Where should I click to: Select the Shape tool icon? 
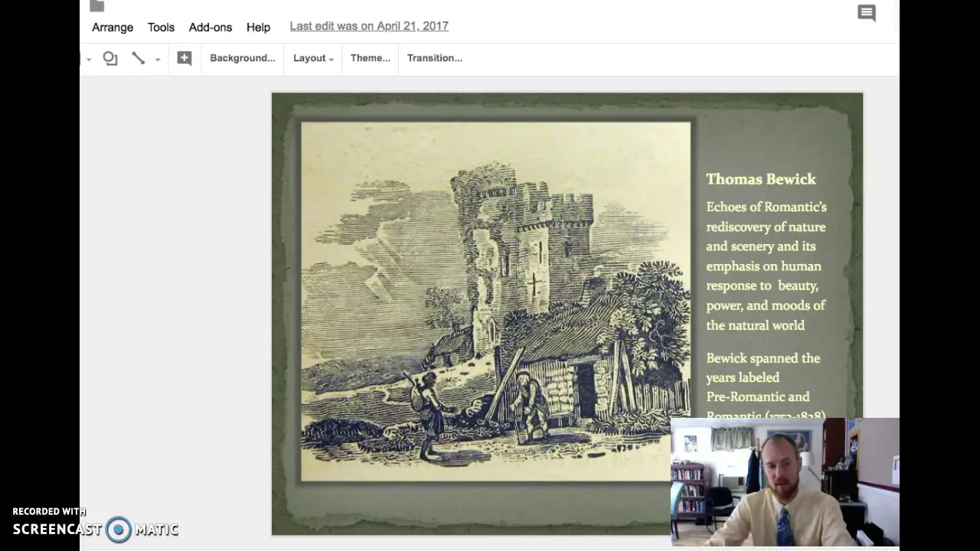110,58
